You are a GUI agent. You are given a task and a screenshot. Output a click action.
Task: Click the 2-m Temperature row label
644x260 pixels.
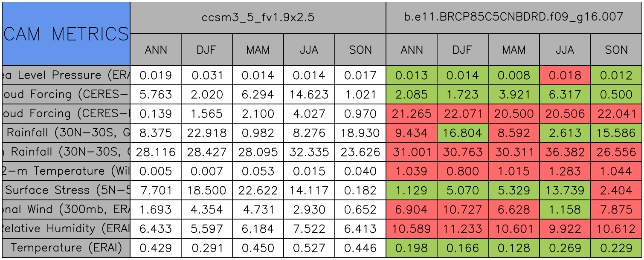66,171
